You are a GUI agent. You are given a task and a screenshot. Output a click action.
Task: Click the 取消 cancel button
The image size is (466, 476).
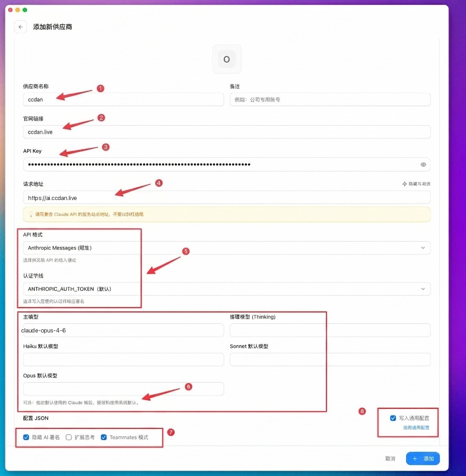pos(390,458)
